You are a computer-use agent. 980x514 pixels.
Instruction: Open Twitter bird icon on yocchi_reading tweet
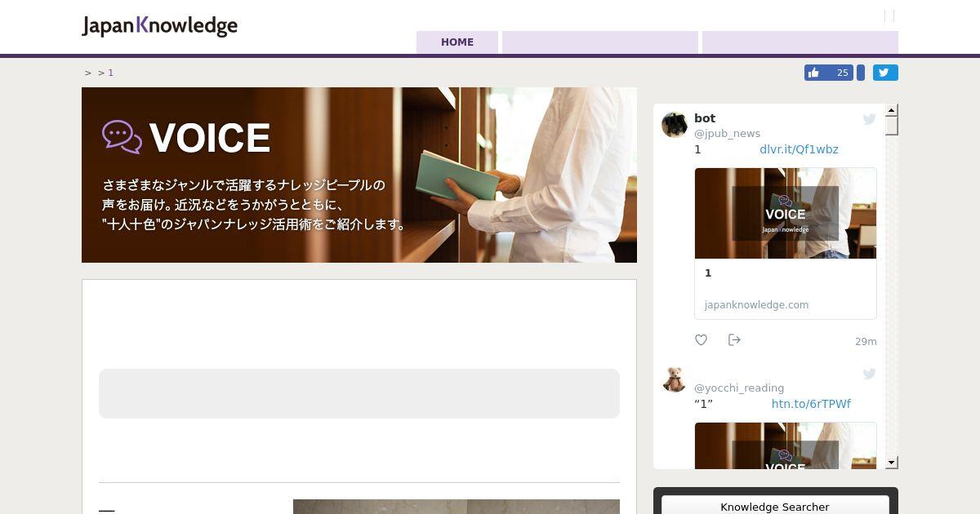(870, 374)
